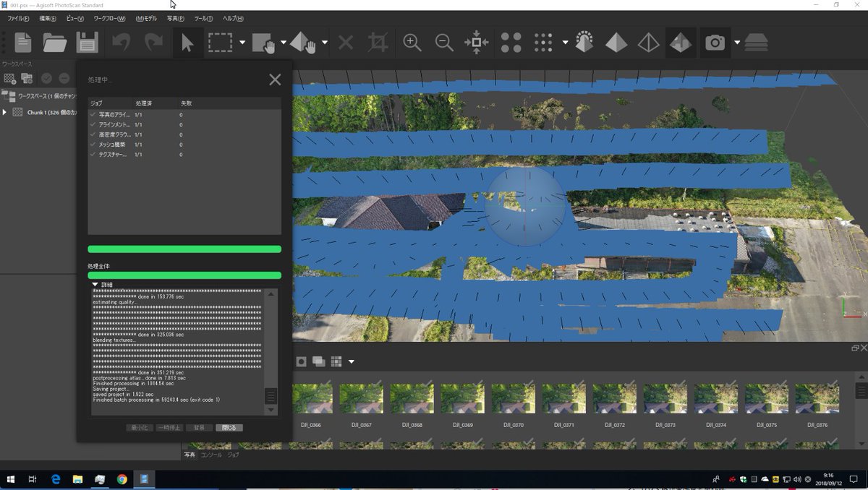
Task: Click the Reset view arrows icon
Action: (477, 43)
